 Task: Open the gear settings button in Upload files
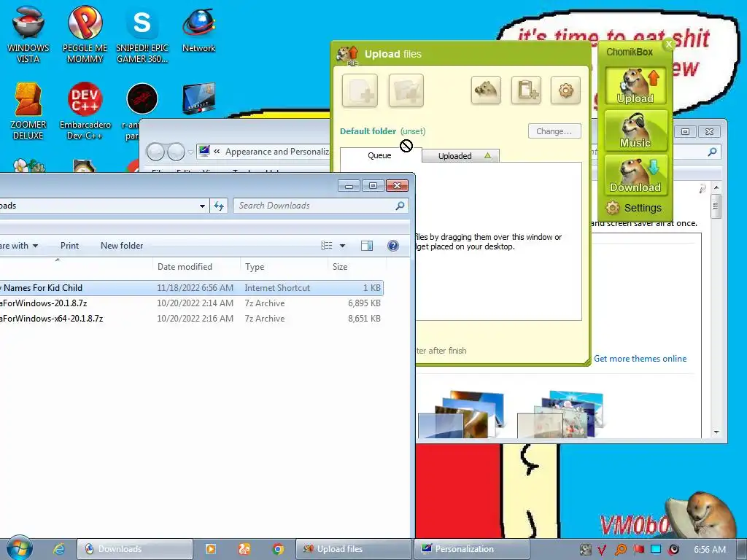[x=565, y=90]
